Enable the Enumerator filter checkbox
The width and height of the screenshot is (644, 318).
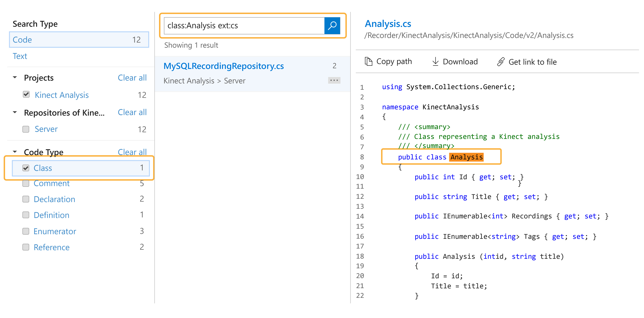point(26,231)
